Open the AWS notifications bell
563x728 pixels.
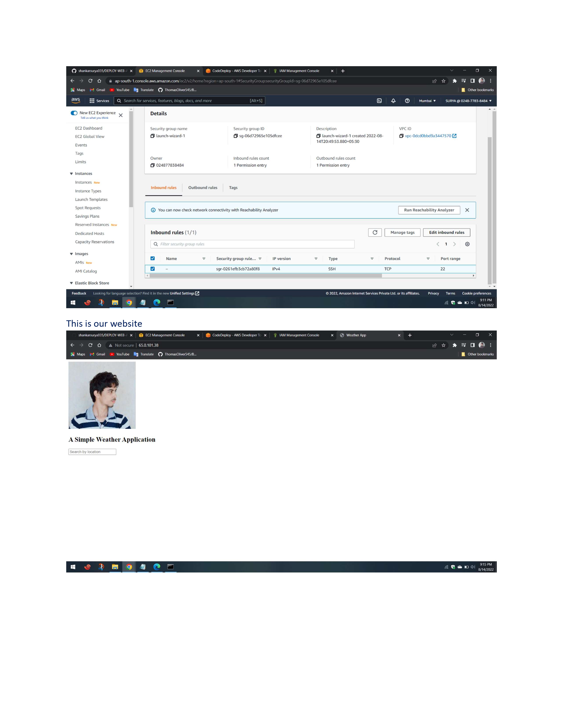394,101
